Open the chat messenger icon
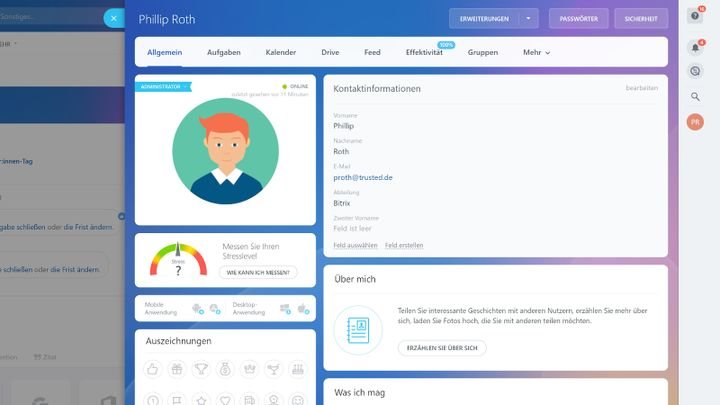Screen dimensions: 720x405 click(695, 71)
